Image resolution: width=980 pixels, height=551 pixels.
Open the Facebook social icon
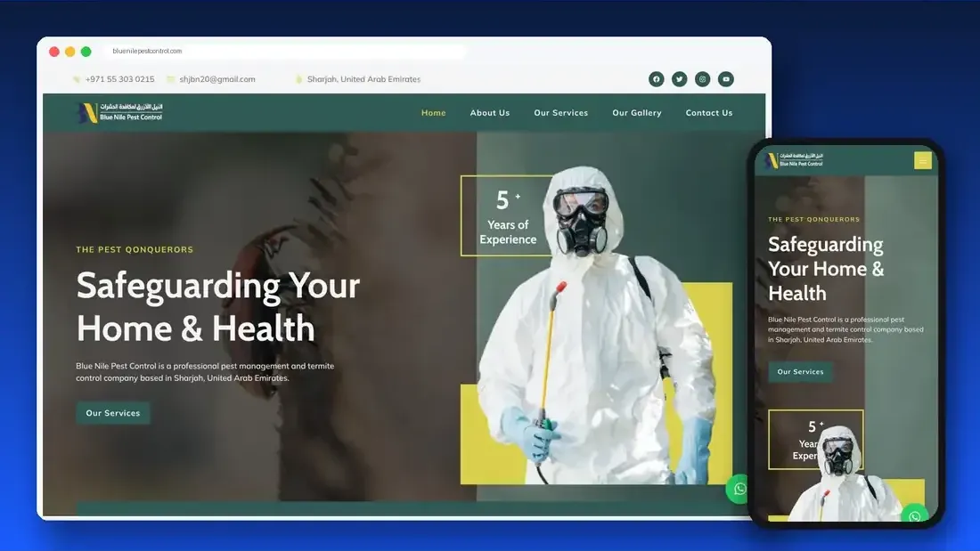point(656,79)
